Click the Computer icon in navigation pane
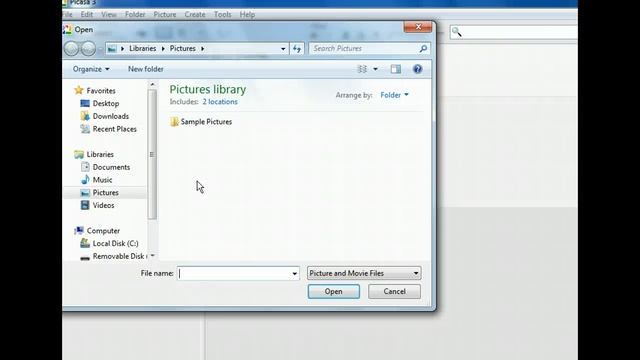 point(79,231)
